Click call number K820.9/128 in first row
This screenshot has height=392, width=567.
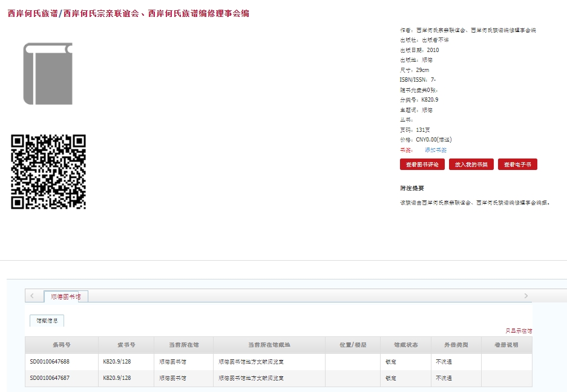[117, 361]
